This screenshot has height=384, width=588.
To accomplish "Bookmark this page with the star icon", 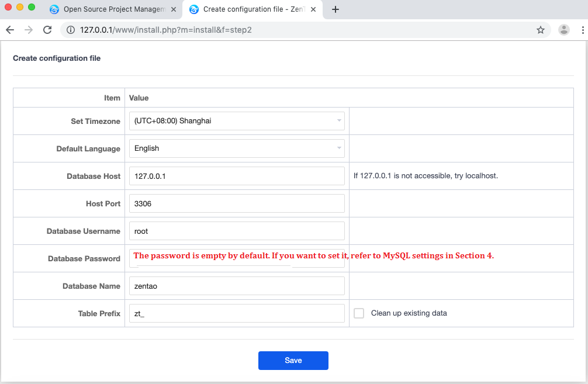I will [541, 30].
